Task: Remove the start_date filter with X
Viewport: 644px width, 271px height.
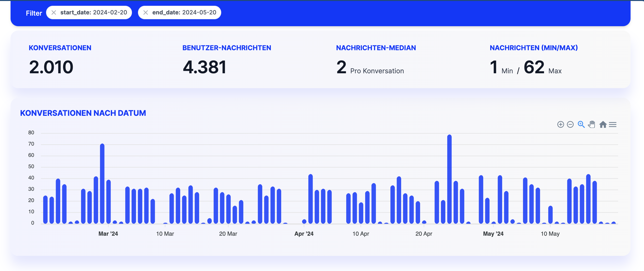Action: [x=54, y=12]
